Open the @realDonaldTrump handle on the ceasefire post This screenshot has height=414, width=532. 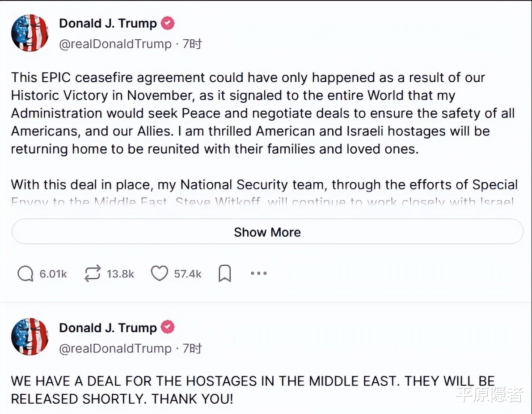tap(115, 44)
